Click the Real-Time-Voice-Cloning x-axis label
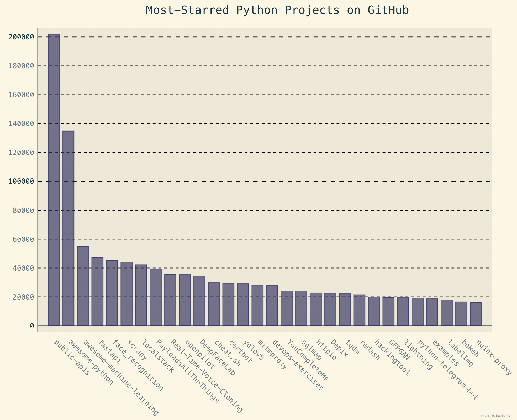This screenshot has width=517, height=420. click(x=206, y=376)
